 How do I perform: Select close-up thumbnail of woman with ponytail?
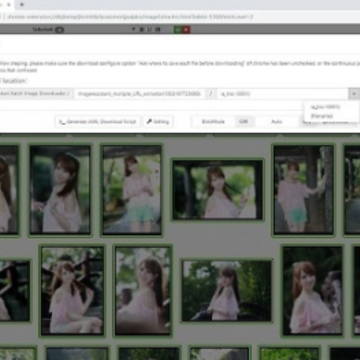tap(312, 291)
